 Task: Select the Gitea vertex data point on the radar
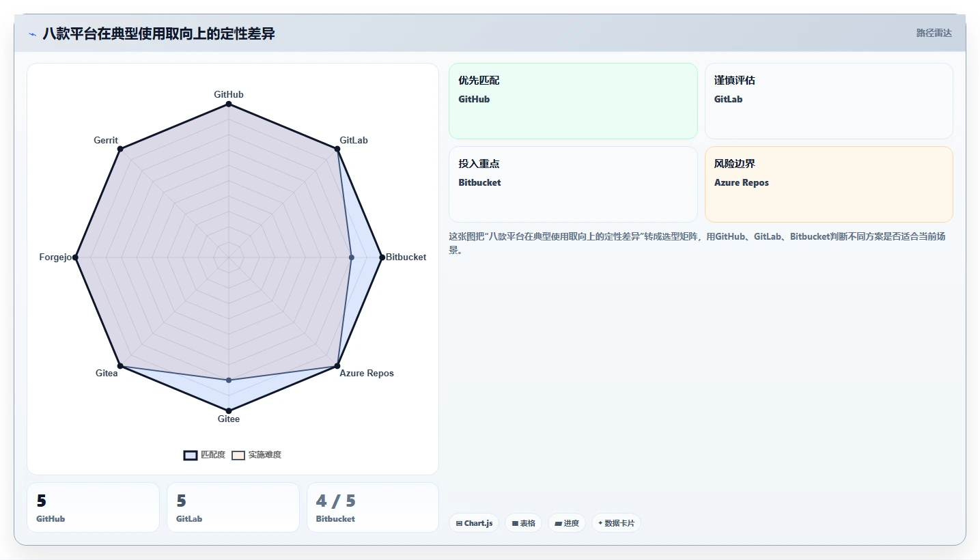click(120, 366)
